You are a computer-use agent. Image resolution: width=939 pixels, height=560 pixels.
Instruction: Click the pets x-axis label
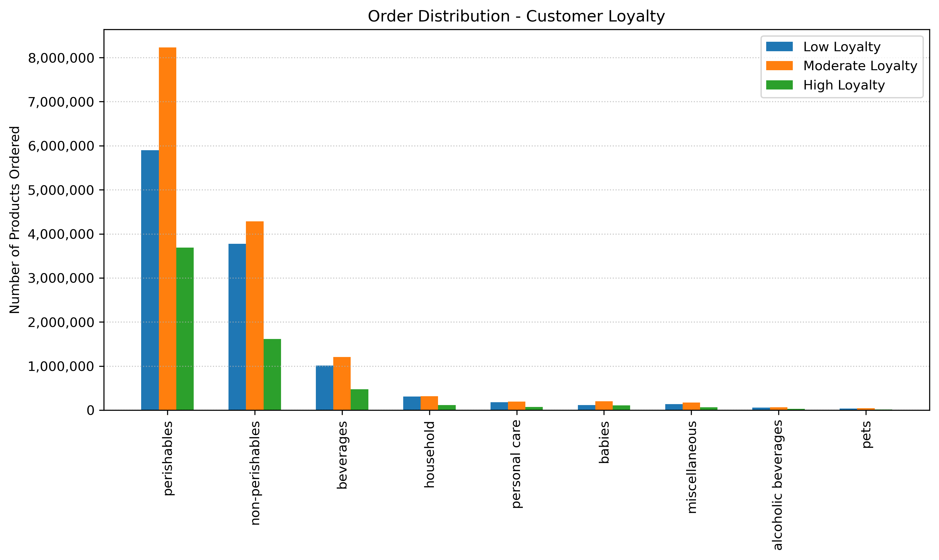866,435
